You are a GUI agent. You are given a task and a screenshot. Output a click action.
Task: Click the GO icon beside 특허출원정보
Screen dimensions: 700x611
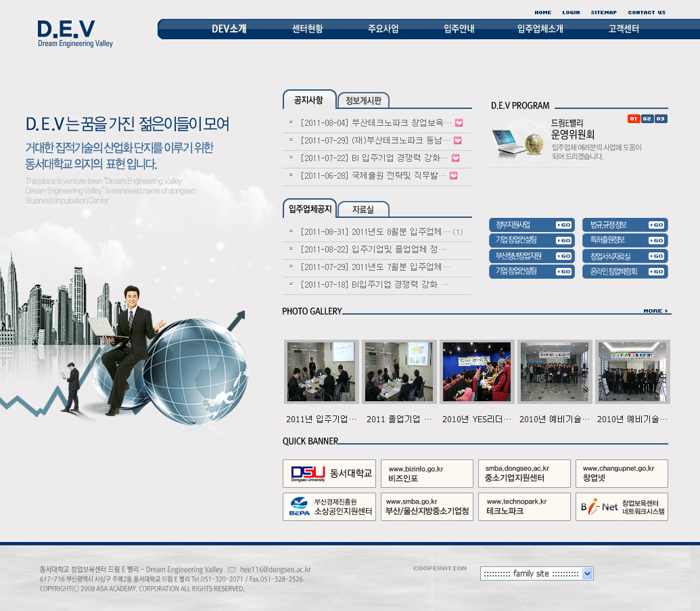(656, 240)
